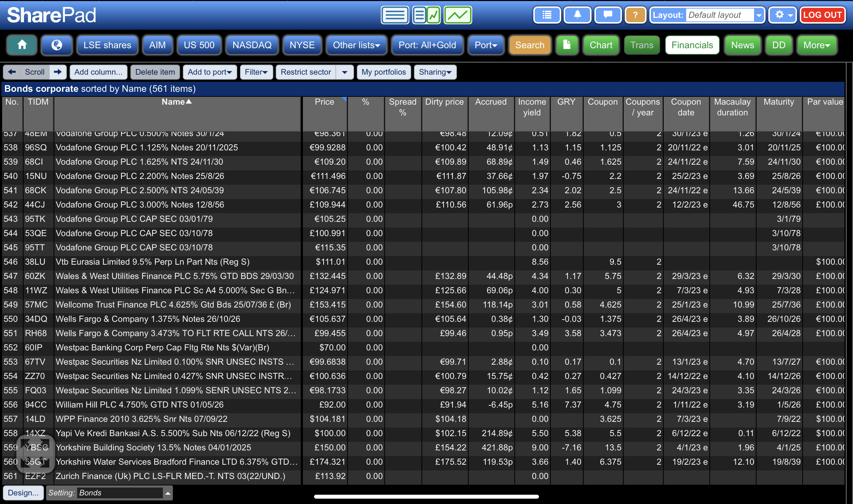Click the SharePad logo
The image size is (853, 504).
pyautogui.click(x=51, y=15)
